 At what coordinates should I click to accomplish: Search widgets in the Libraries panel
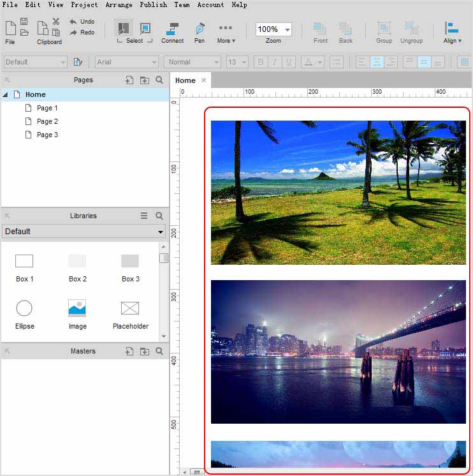(x=159, y=216)
